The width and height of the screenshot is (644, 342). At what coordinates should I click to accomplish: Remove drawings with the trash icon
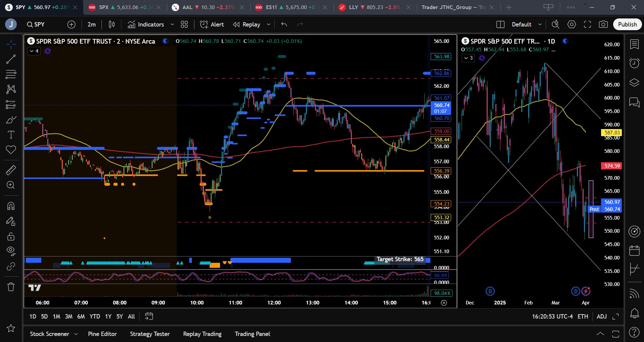(x=11, y=287)
